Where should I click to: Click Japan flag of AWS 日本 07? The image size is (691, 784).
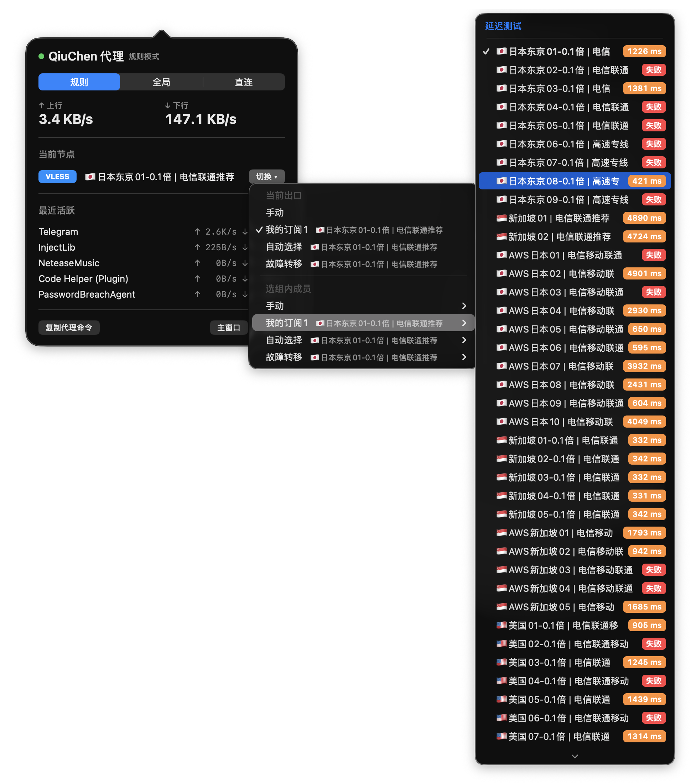coord(502,366)
